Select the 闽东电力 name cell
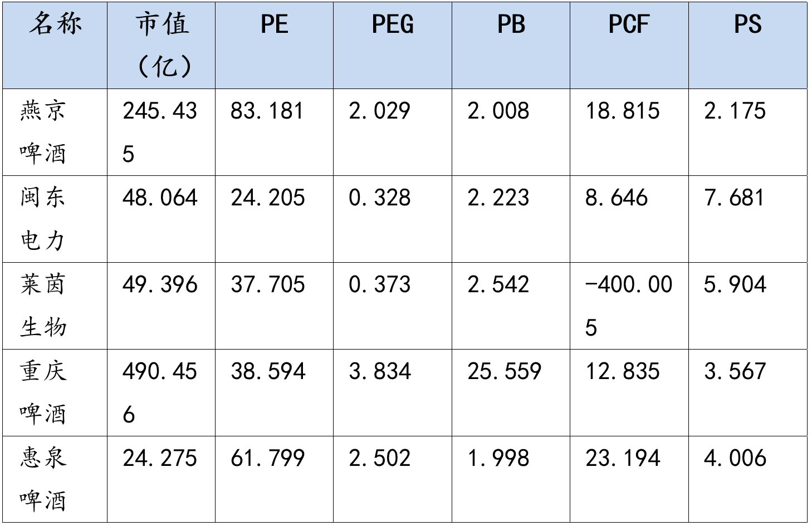Viewport: 812px width, 526px height. [43, 219]
